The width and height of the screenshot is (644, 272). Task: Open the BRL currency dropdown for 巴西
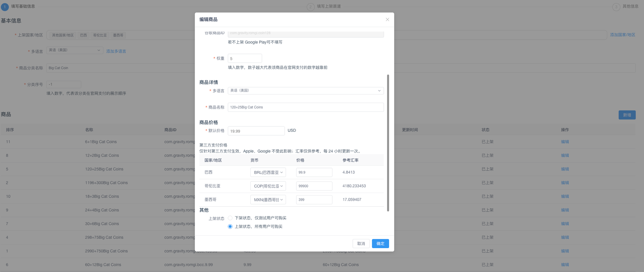tap(268, 172)
